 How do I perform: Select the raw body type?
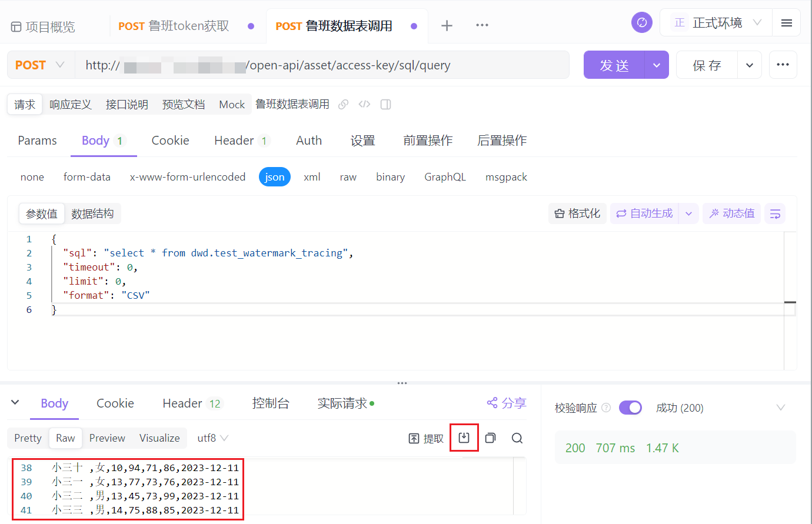click(348, 177)
